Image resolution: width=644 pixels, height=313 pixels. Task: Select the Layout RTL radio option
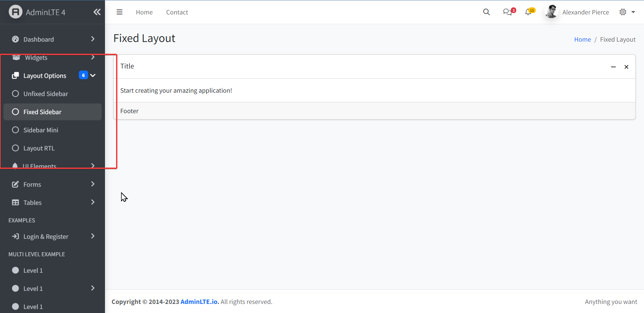[15, 148]
